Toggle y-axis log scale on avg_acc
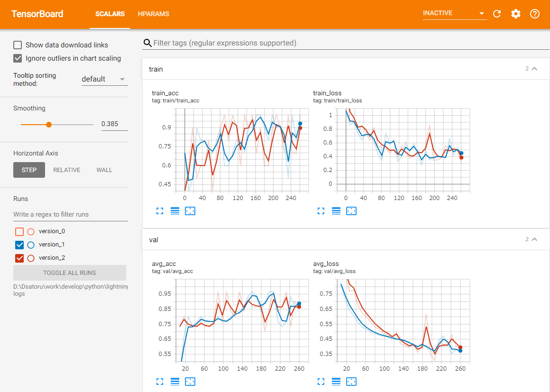 pyautogui.click(x=174, y=382)
